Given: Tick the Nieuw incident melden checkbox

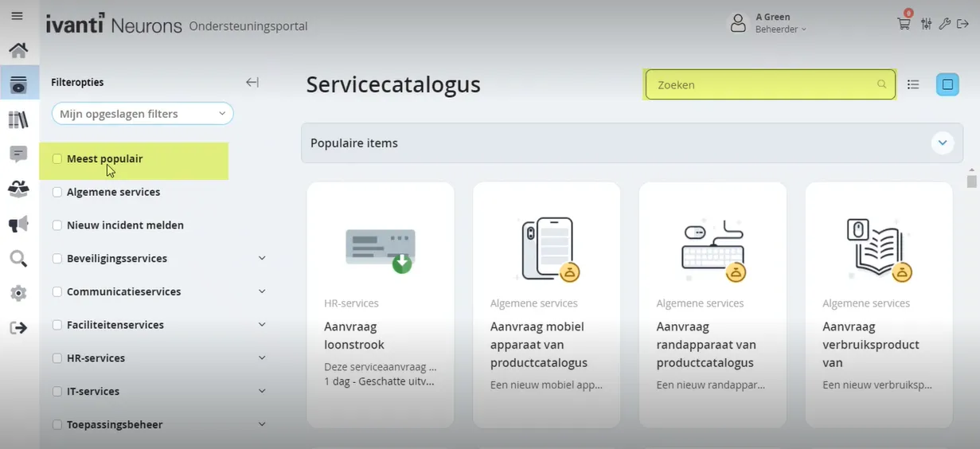Looking at the screenshot, I should (x=57, y=225).
